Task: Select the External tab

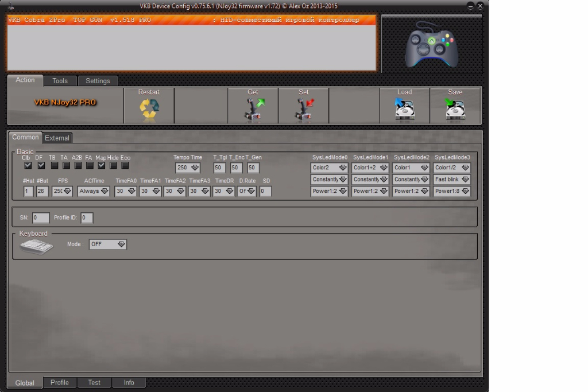Action: 57,138
